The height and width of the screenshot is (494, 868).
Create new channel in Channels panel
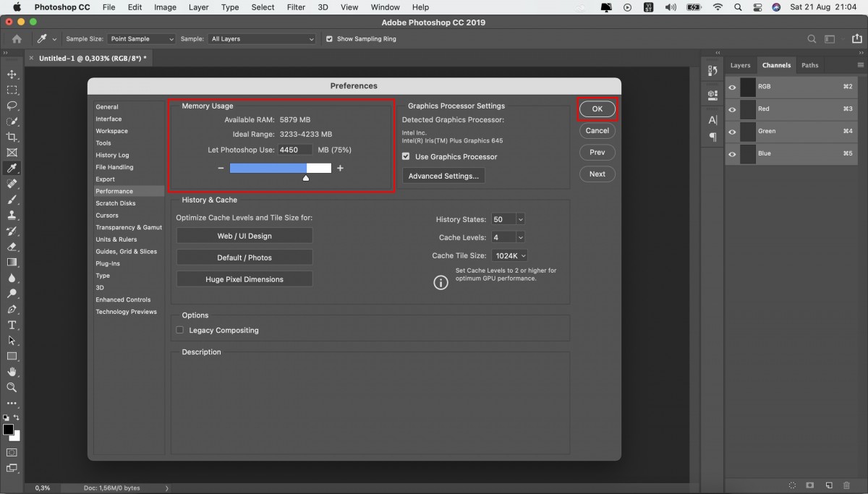coord(828,485)
